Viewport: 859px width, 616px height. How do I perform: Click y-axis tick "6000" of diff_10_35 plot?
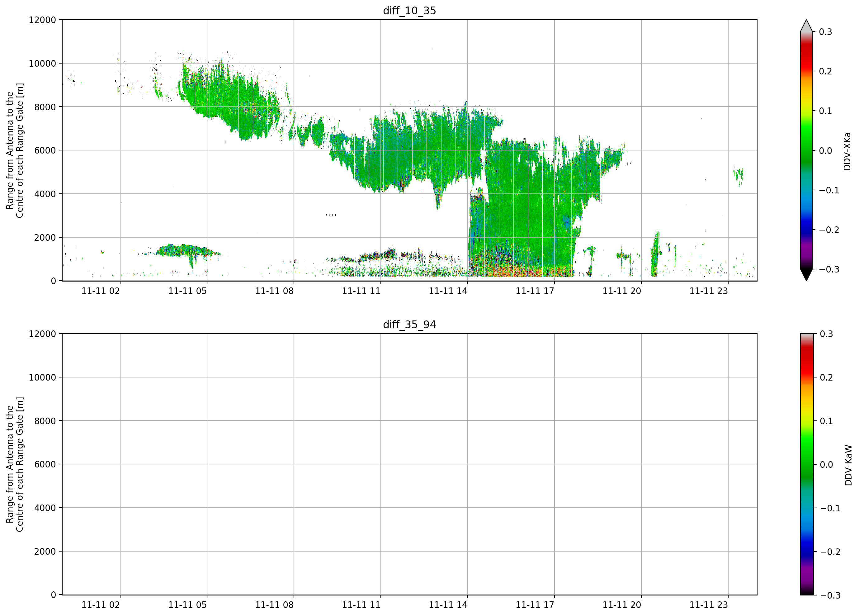45,150
